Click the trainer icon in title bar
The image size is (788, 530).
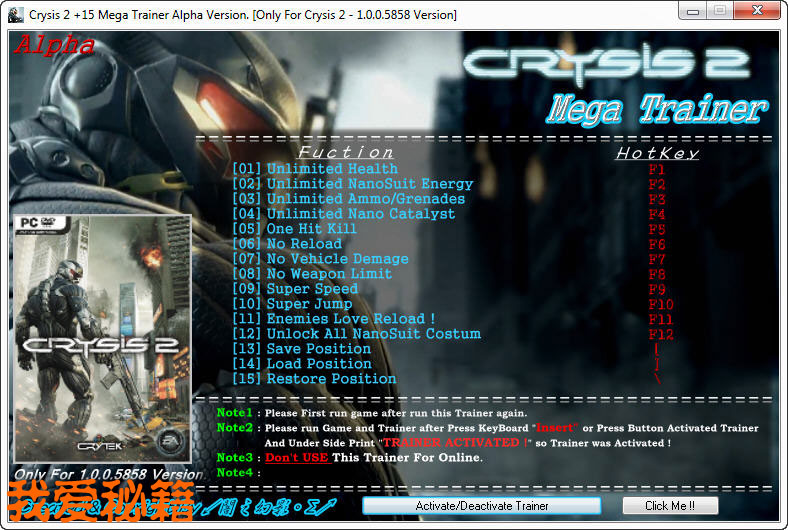(x=16, y=15)
